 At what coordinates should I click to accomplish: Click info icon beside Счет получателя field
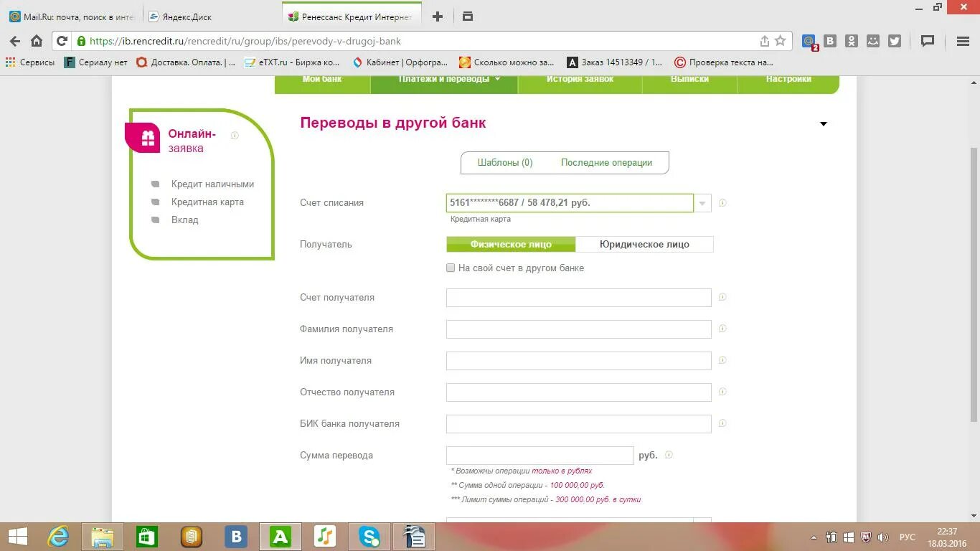[x=722, y=297]
